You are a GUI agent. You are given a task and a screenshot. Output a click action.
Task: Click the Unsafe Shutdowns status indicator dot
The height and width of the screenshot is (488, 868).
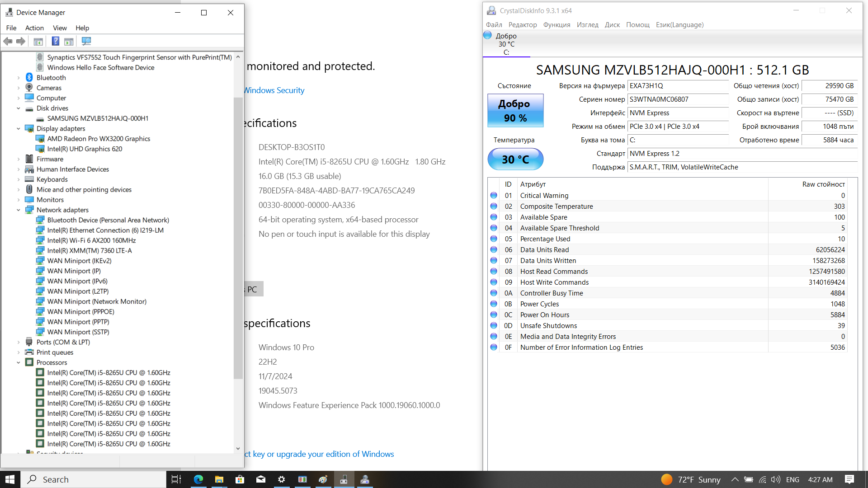point(494,325)
